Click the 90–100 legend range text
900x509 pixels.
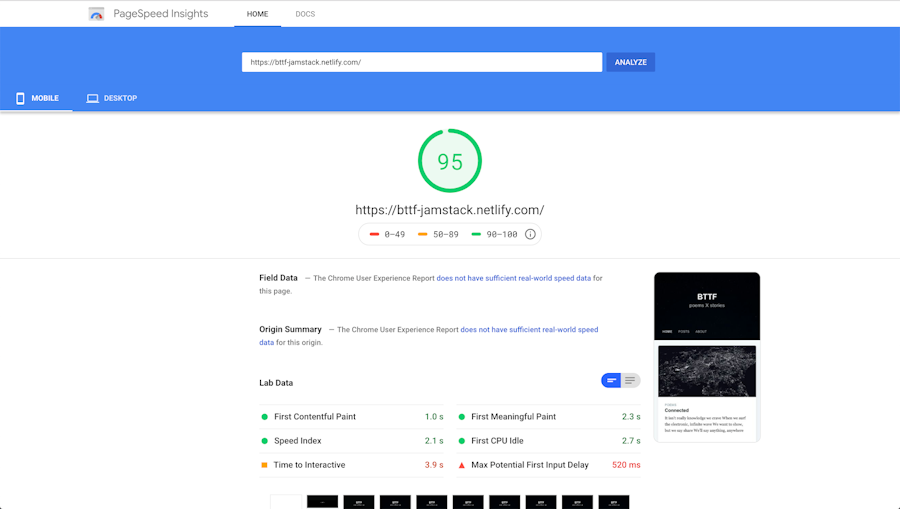[x=502, y=234]
